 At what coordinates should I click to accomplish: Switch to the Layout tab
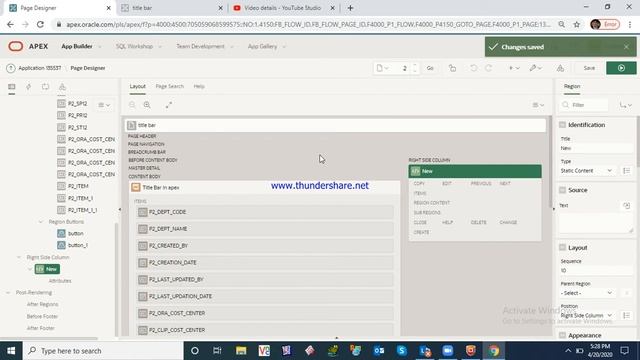pos(138,86)
